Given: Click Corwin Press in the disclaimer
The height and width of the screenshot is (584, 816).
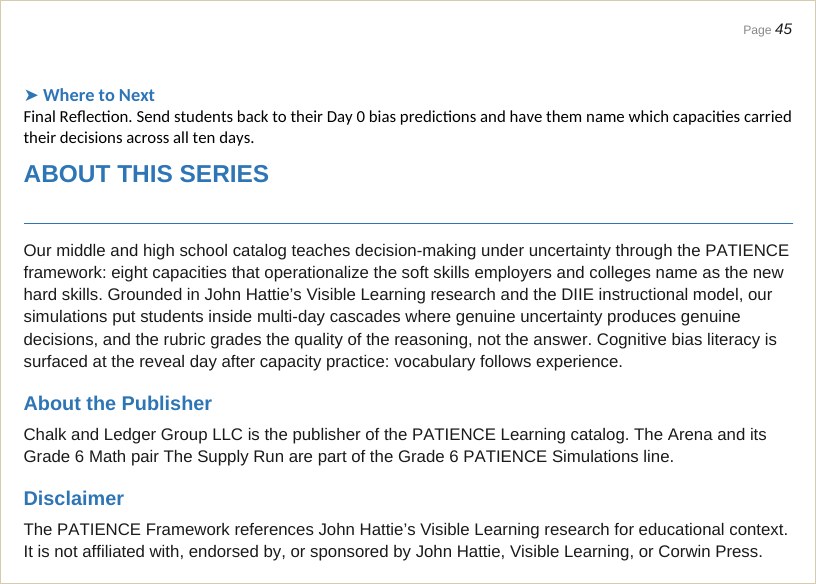Looking at the screenshot, I should [710, 551].
